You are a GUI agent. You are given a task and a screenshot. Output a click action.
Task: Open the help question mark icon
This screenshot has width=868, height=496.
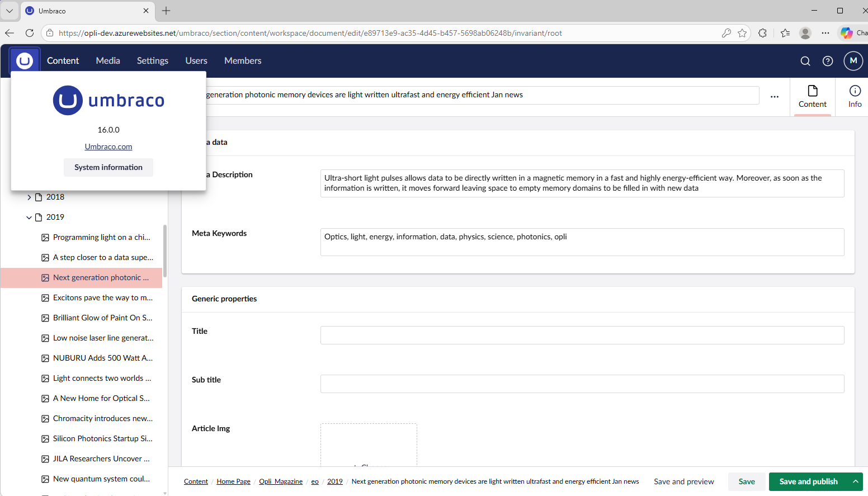pos(828,61)
